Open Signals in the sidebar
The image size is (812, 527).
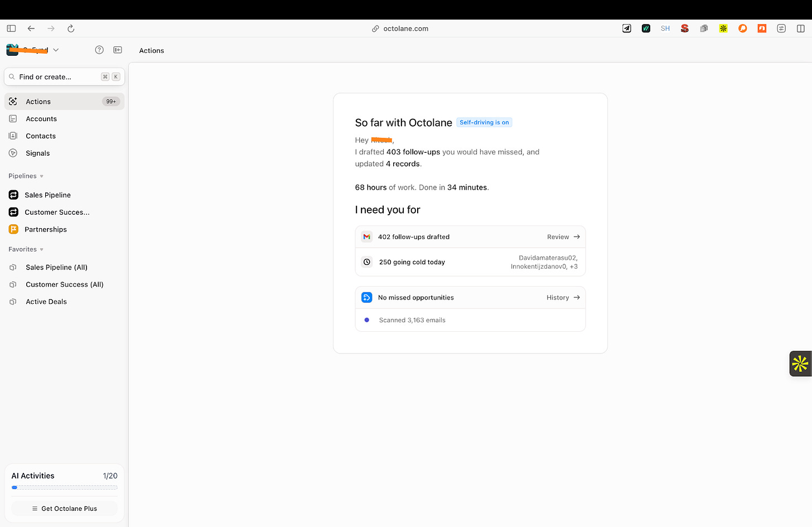pyautogui.click(x=65, y=153)
